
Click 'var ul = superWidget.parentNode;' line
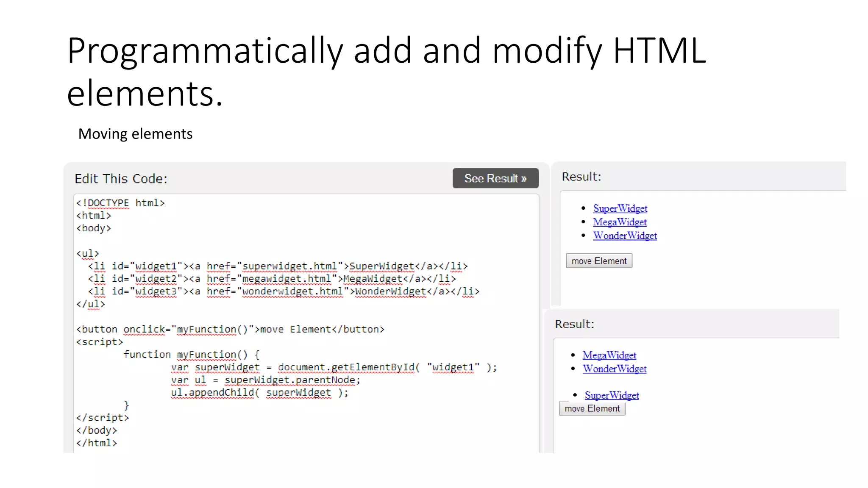coord(266,380)
